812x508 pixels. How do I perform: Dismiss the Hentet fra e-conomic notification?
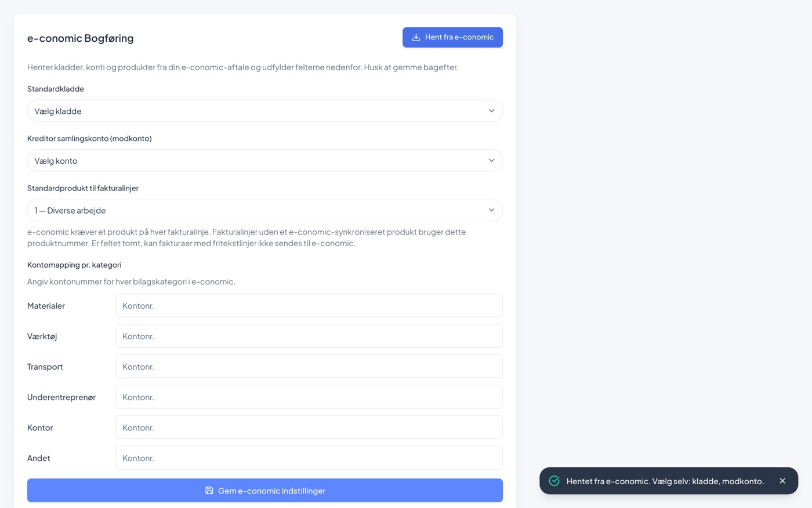[x=782, y=481]
